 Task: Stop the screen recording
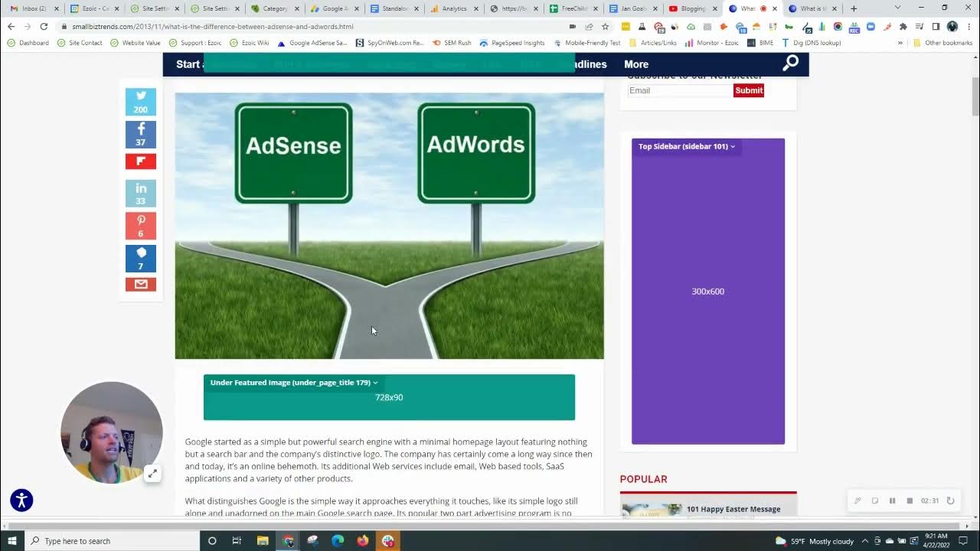pyautogui.click(x=910, y=500)
